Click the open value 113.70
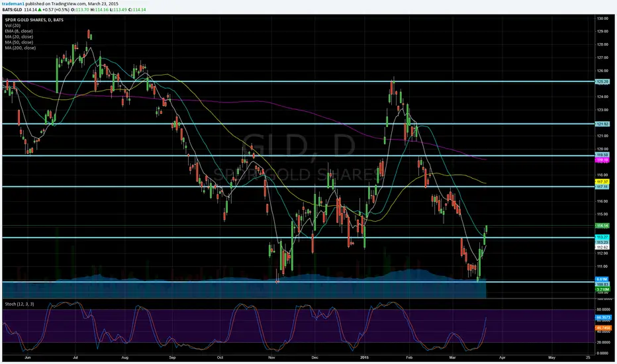 [82, 9]
